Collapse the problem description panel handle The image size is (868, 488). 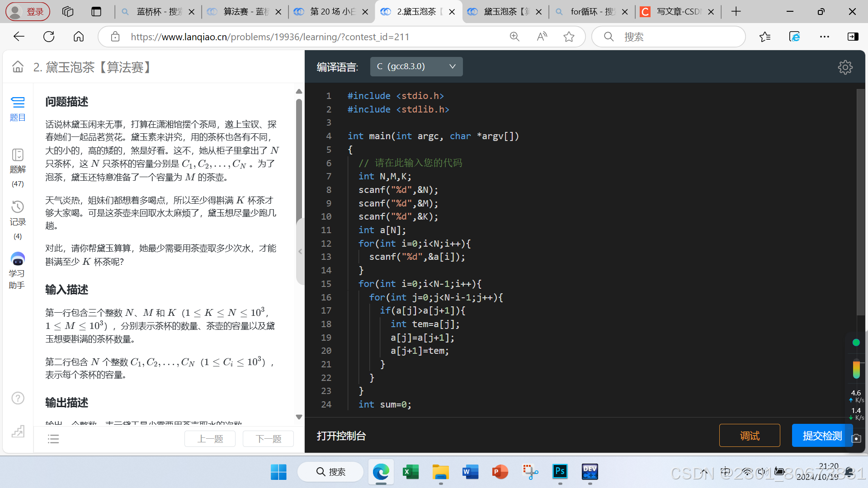tap(300, 252)
